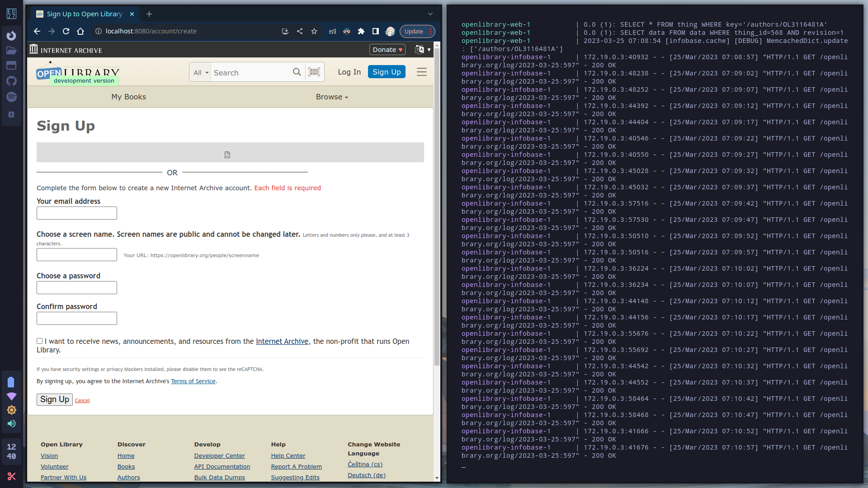Enable the Internet Archive news checkbox
The width and height of the screenshot is (868, 488).
click(40, 341)
